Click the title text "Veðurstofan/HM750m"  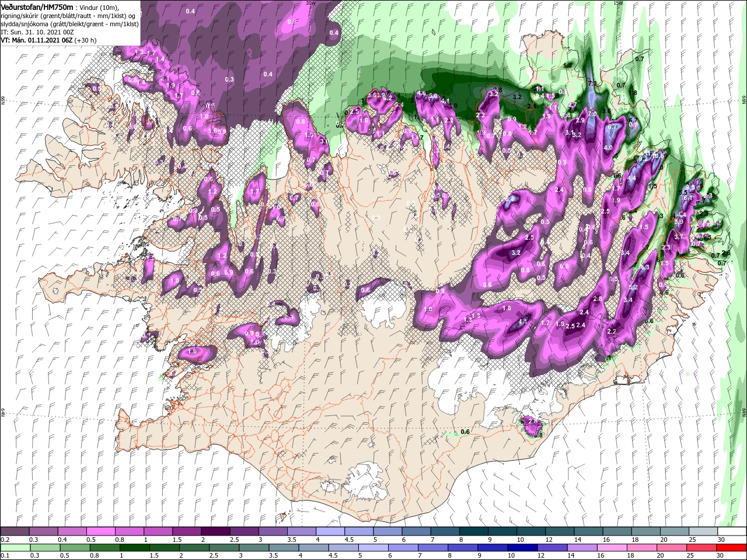[37, 8]
